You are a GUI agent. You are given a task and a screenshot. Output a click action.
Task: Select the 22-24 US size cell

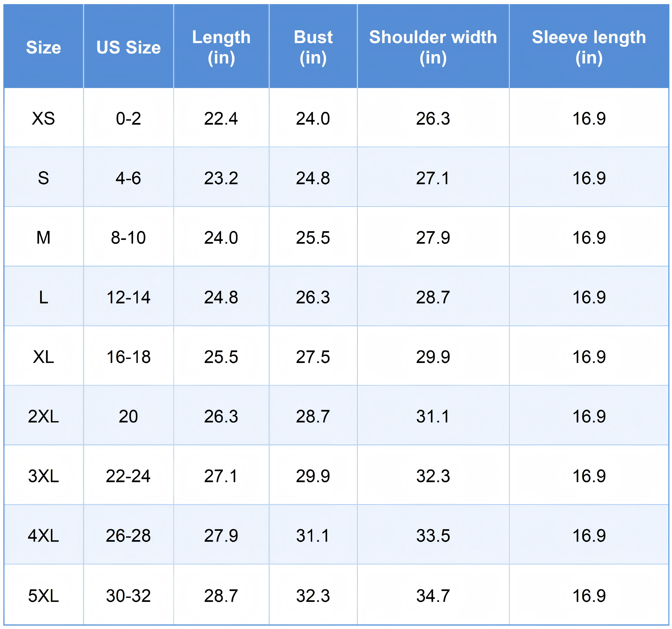point(128,476)
